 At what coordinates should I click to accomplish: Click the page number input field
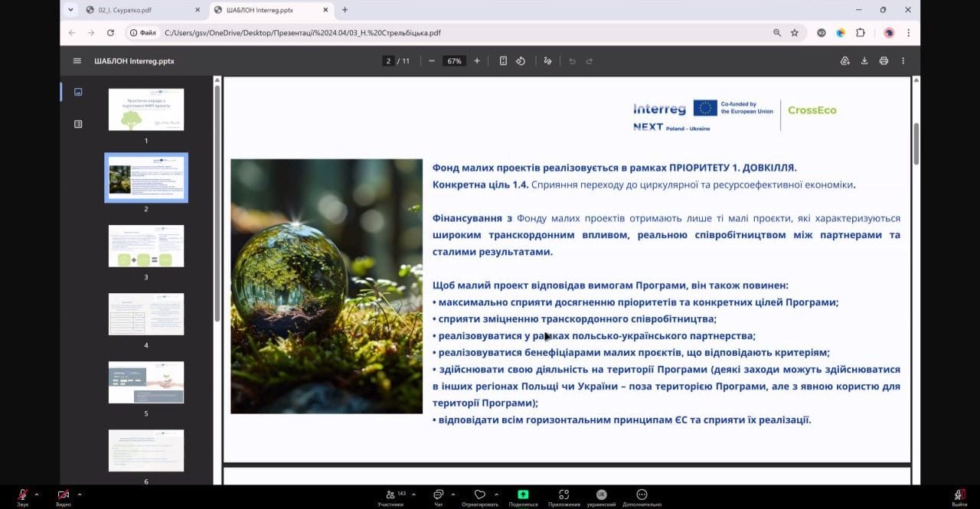(x=389, y=61)
